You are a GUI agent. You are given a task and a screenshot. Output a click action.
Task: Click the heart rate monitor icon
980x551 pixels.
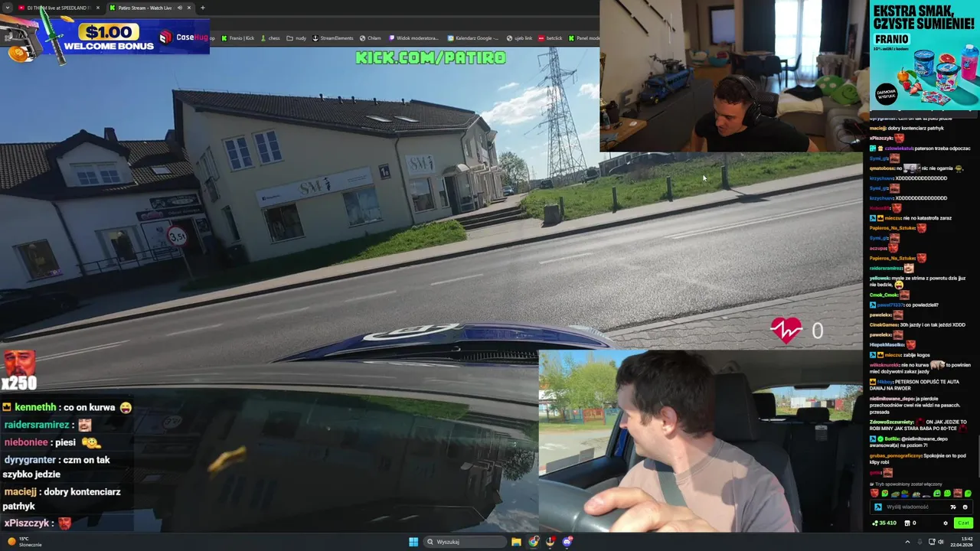click(786, 330)
